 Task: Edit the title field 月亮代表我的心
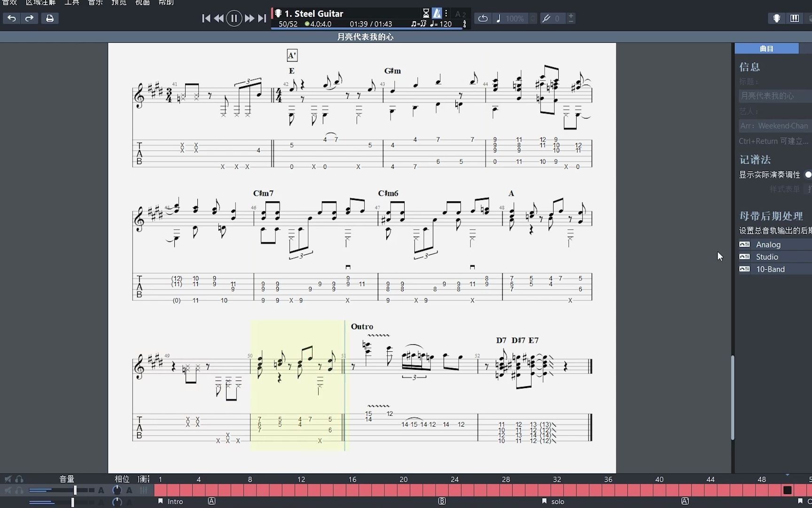775,96
